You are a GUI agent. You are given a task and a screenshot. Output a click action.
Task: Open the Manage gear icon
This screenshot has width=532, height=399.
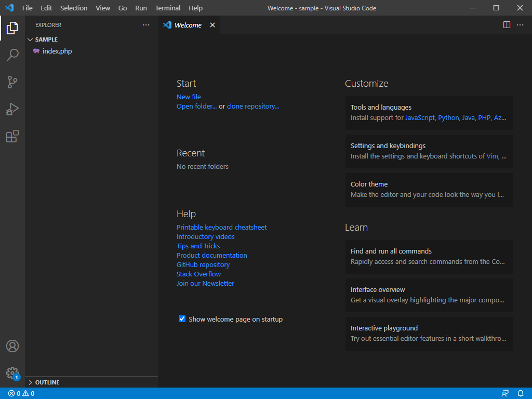[x=12, y=373]
